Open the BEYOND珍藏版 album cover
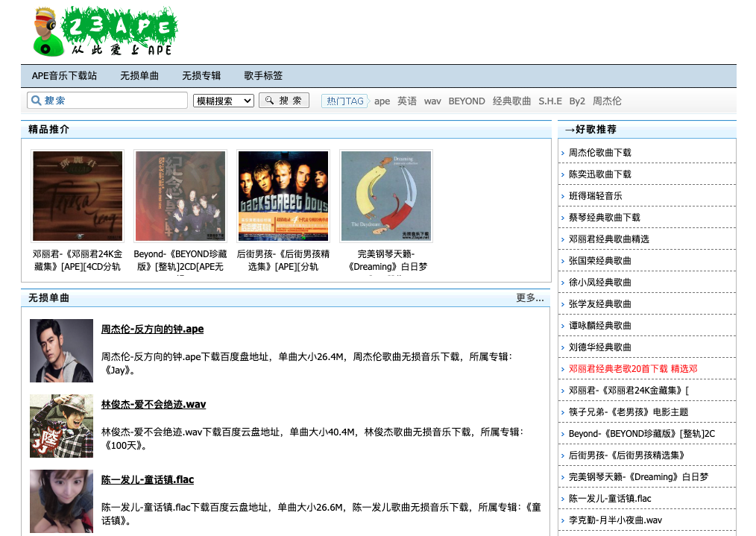 [180, 196]
